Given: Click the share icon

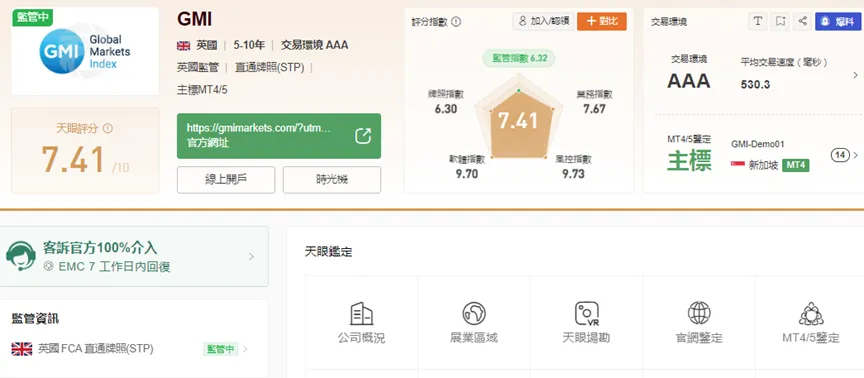Looking at the screenshot, I should 802,21.
